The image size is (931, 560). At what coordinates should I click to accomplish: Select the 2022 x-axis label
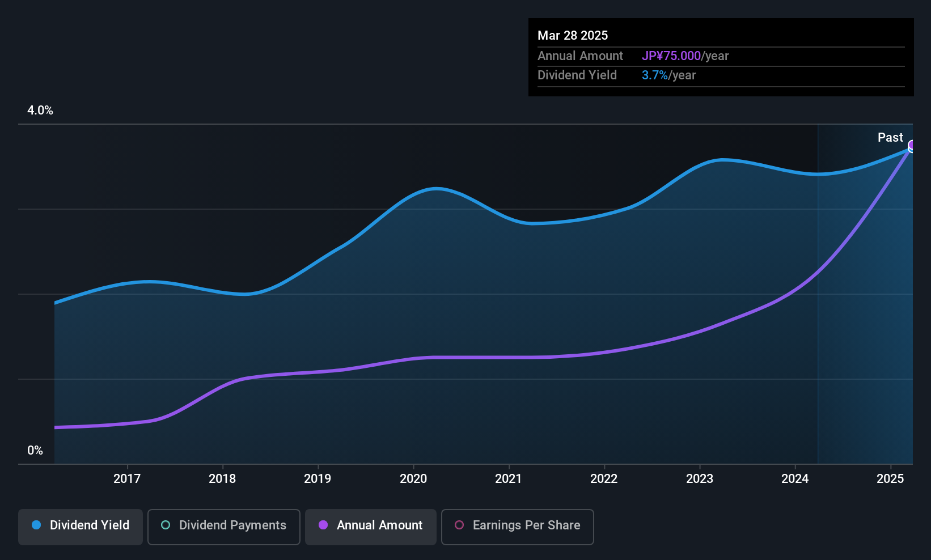pos(604,478)
